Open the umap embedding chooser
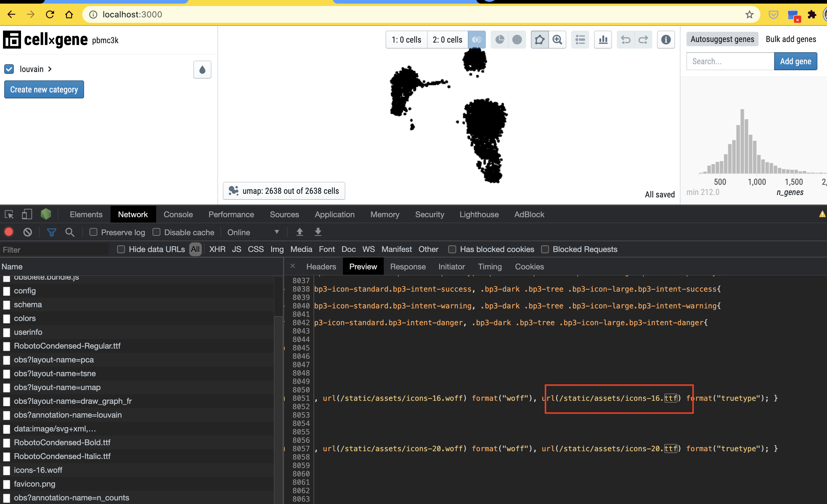This screenshot has height=504, width=827. pyautogui.click(x=284, y=191)
